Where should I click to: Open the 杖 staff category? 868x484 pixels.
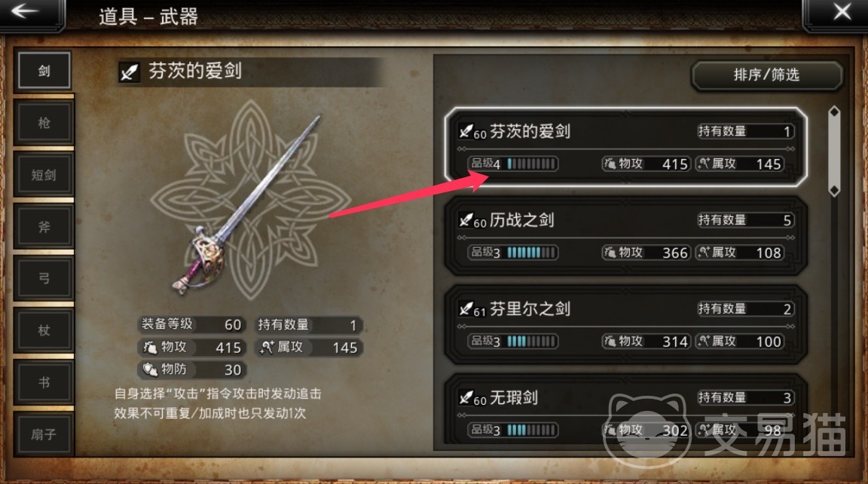pyautogui.click(x=44, y=331)
